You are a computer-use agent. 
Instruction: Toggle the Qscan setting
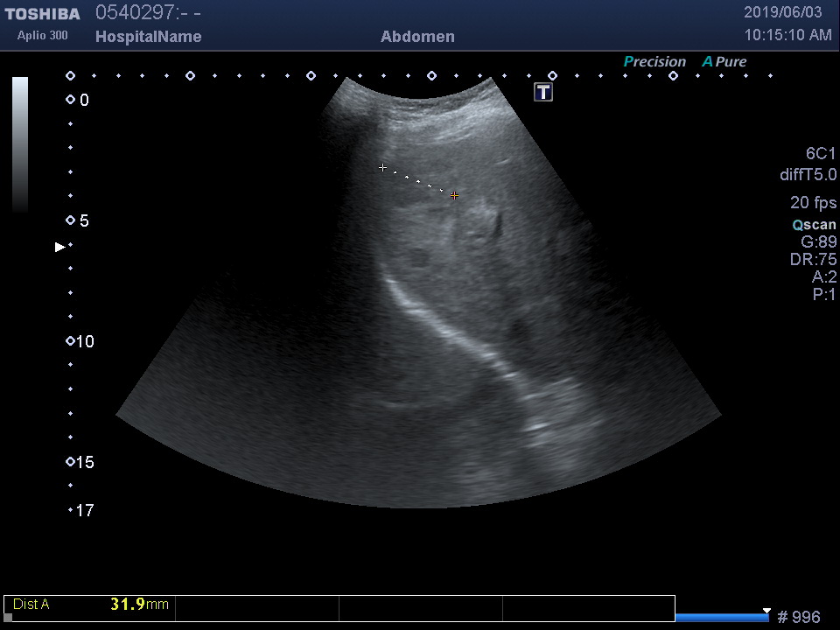click(814, 225)
